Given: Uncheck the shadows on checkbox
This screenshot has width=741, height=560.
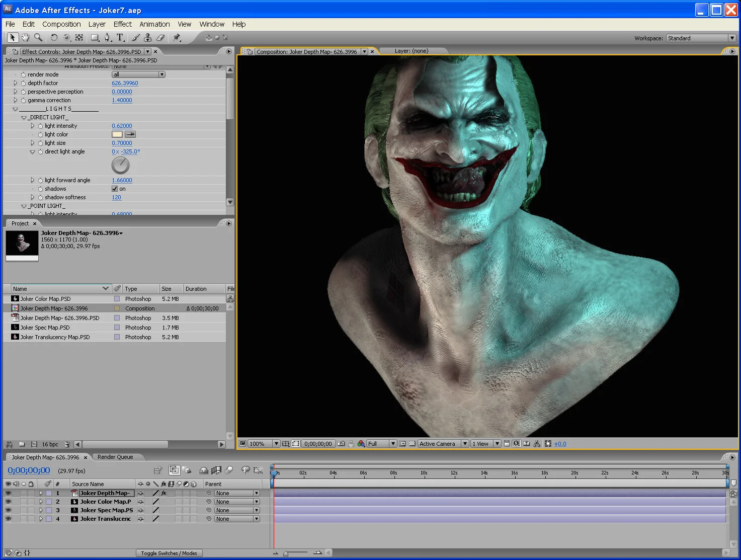Looking at the screenshot, I should click(115, 189).
